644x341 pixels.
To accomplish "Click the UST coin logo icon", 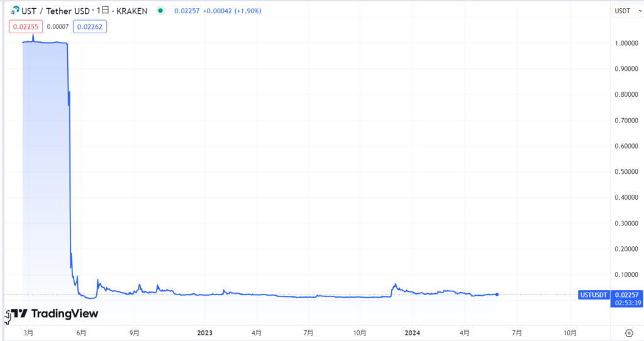I will point(15,10).
